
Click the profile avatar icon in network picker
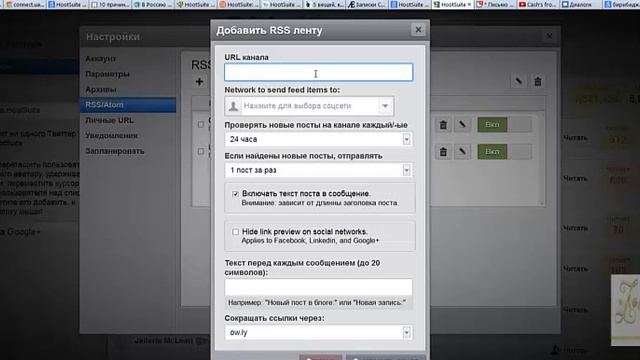point(233,106)
